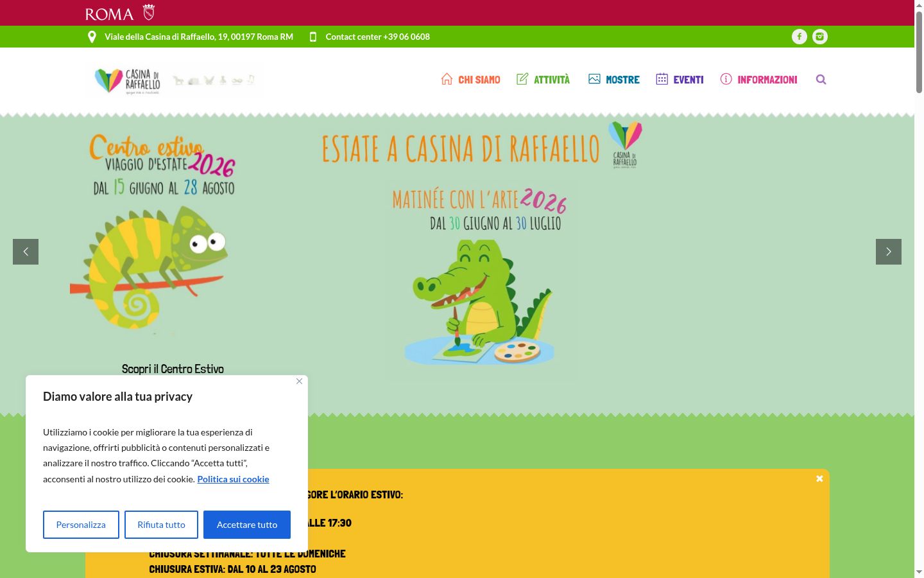The image size is (924, 578).
Task: Open the Instagram profile icon
Action: [820, 37]
